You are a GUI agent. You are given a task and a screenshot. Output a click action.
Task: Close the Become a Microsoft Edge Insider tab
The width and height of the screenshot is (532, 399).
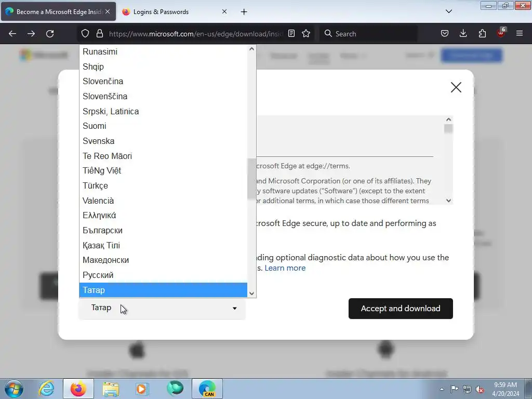[108, 11]
